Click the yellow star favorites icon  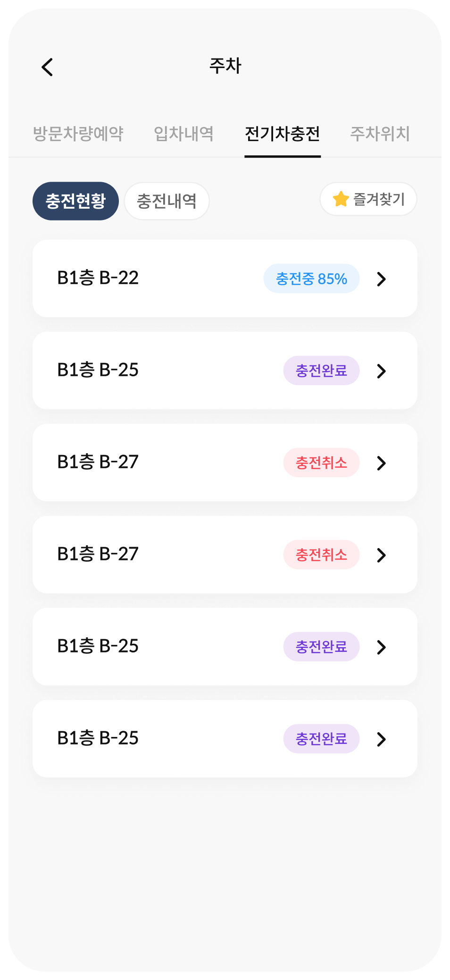[x=340, y=199]
